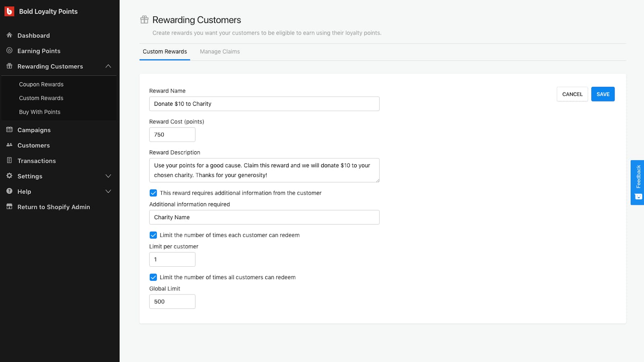Click the Campaigns calendar icon
644x362 pixels.
9,130
